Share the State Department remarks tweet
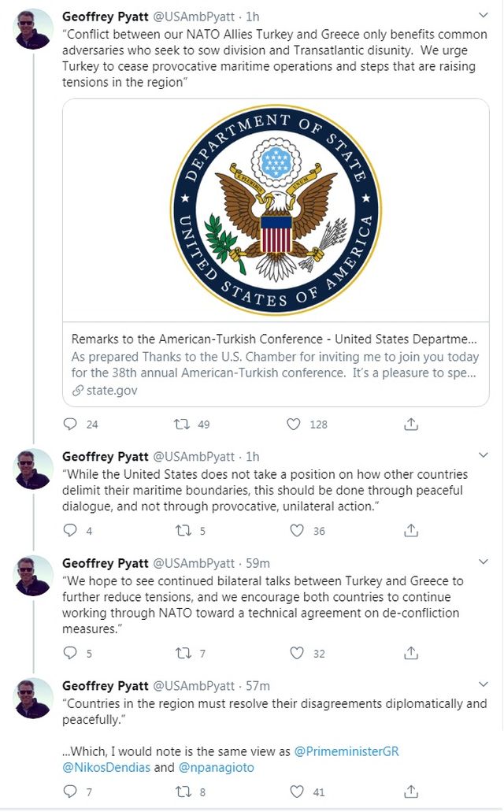The height and width of the screenshot is (812, 504). (410, 425)
